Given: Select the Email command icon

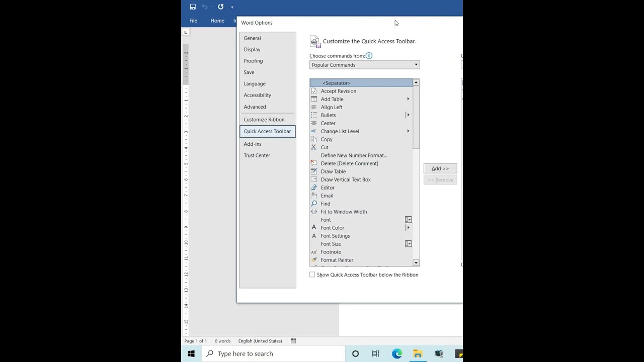Looking at the screenshot, I should tap(314, 196).
